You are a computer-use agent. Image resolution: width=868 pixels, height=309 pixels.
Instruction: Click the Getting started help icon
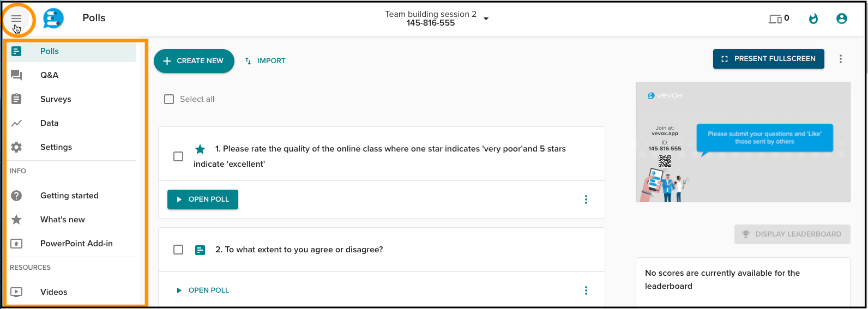tap(16, 196)
